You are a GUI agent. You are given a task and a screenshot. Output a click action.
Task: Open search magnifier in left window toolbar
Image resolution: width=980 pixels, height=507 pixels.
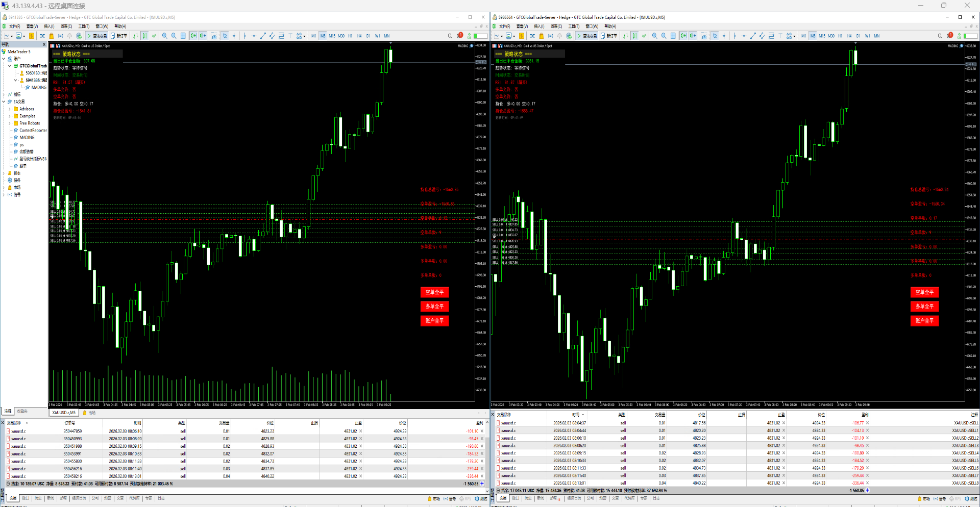(450, 36)
